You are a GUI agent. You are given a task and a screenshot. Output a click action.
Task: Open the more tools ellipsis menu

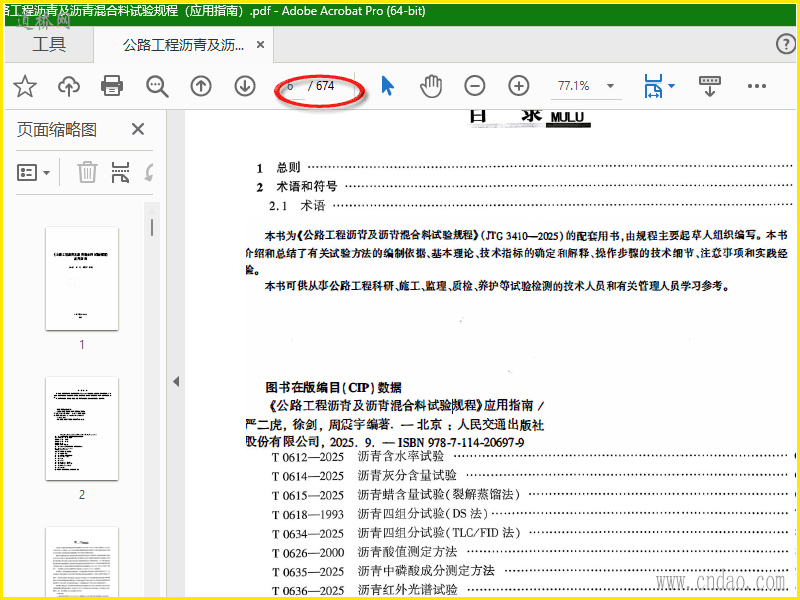(757, 86)
